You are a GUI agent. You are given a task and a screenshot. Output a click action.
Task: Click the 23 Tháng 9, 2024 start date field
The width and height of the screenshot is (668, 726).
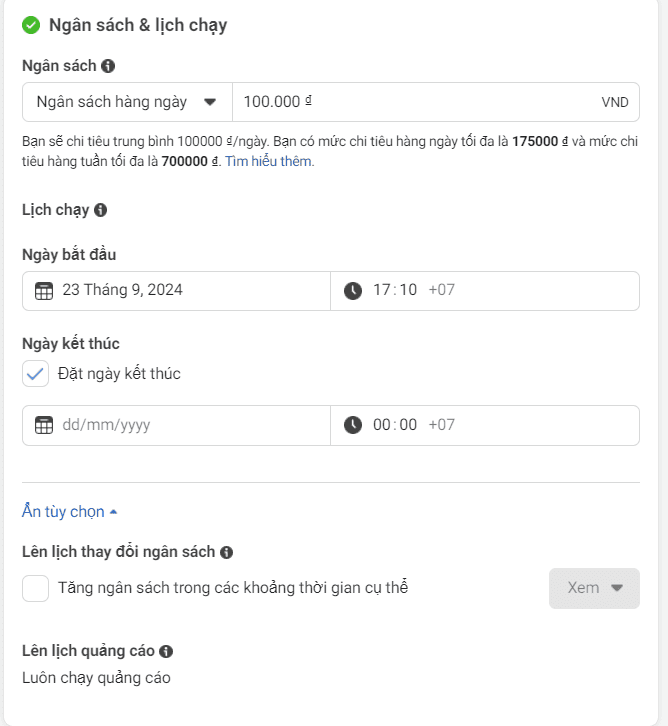(176, 291)
